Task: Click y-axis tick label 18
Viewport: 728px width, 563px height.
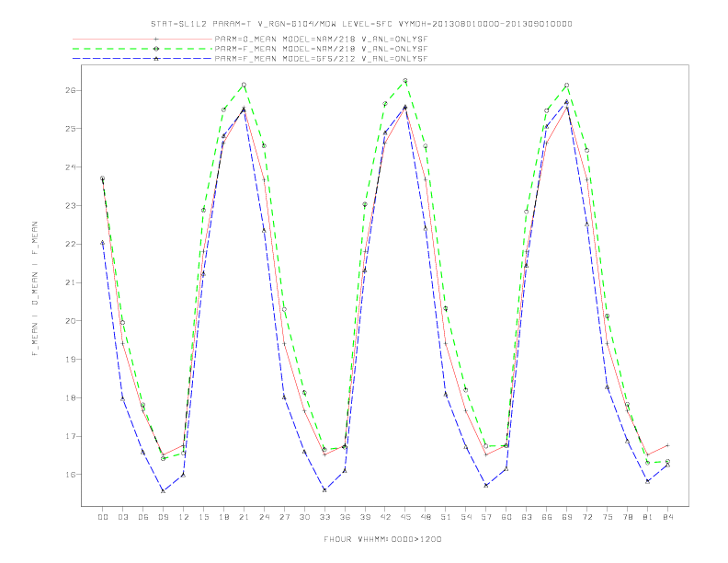Action: (70, 397)
